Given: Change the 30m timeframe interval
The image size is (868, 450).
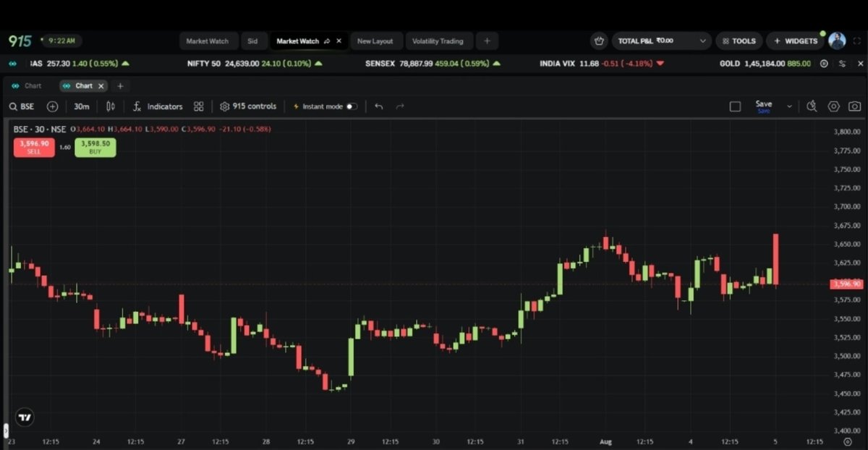Looking at the screenshot, I should (82, 106).
